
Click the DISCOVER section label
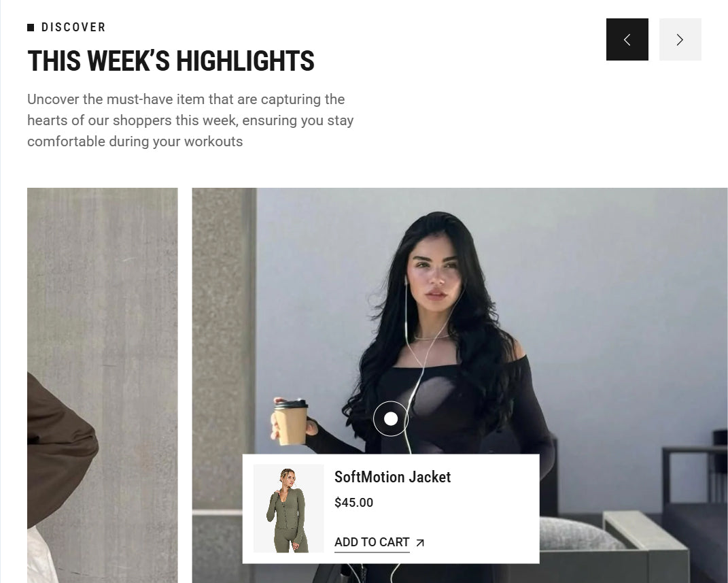[73, 27]
